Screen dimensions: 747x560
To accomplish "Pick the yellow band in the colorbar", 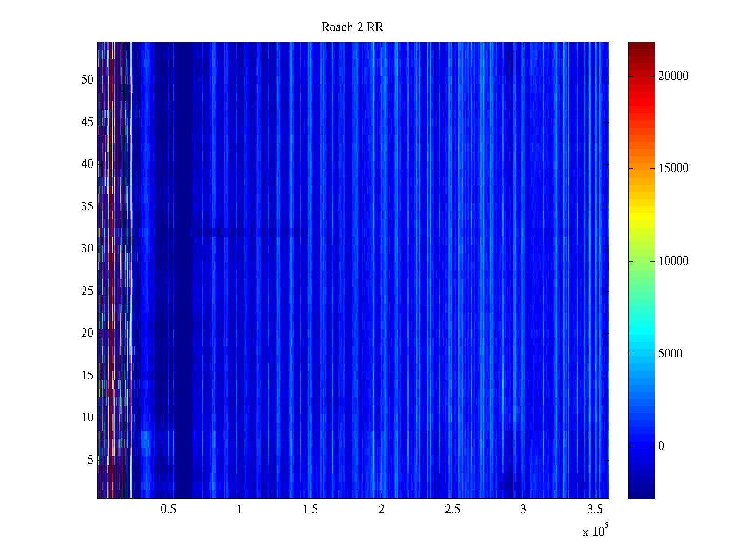I will coord(641,219).
